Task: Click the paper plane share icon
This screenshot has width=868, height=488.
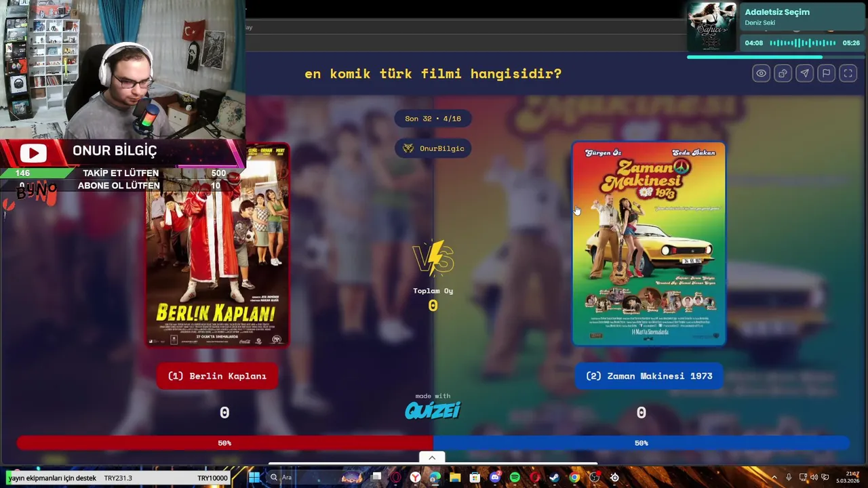Action: [804, 73]
